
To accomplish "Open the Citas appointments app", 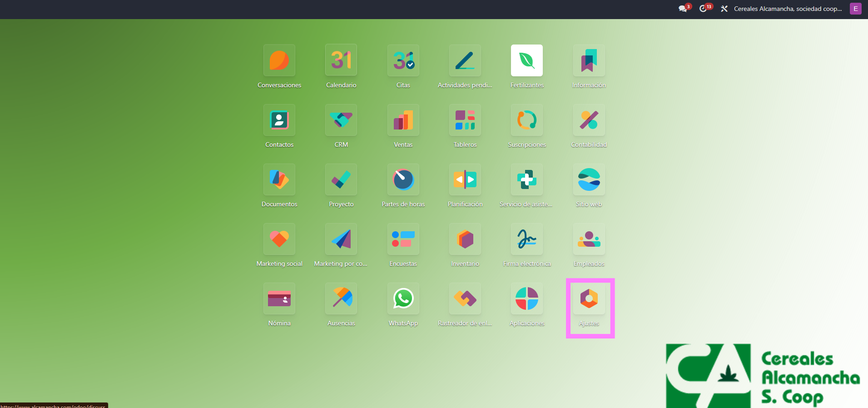I will click(403, 60).
